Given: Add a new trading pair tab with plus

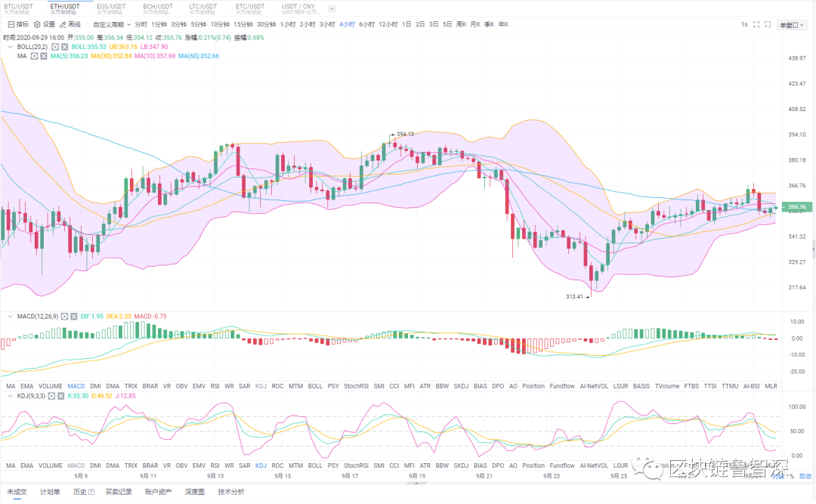Looking at the screenshot, I should click(x=332, y=9).
